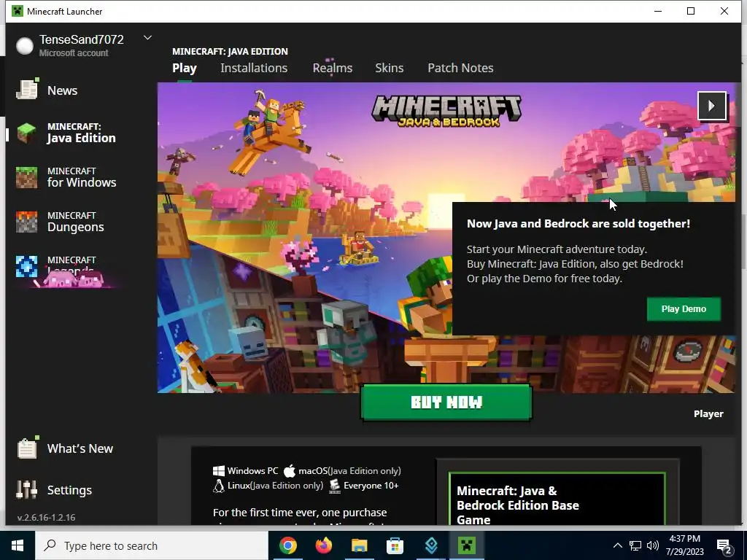Switch to the Realms tab
747x560 pixels.
click(333, 68)
